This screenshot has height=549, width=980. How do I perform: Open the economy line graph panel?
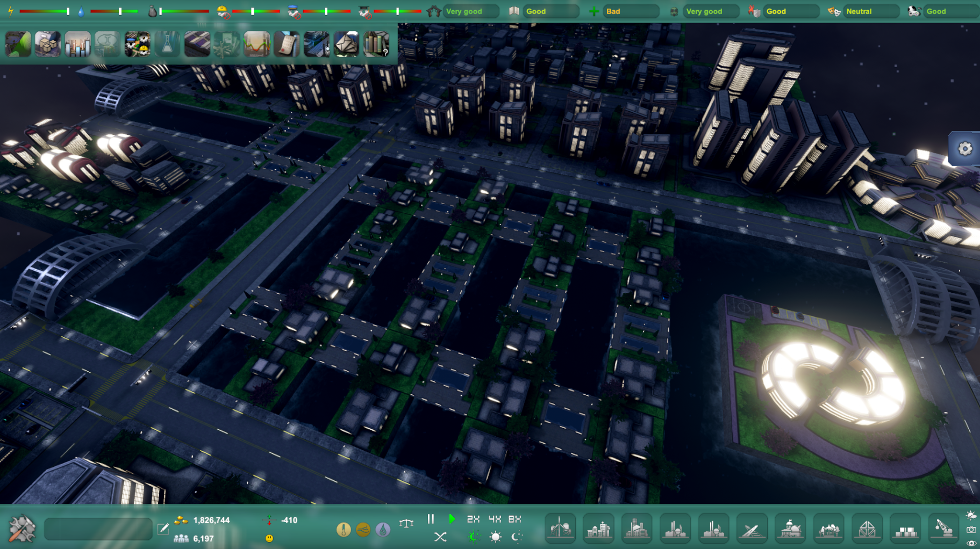tap(257, 44)
